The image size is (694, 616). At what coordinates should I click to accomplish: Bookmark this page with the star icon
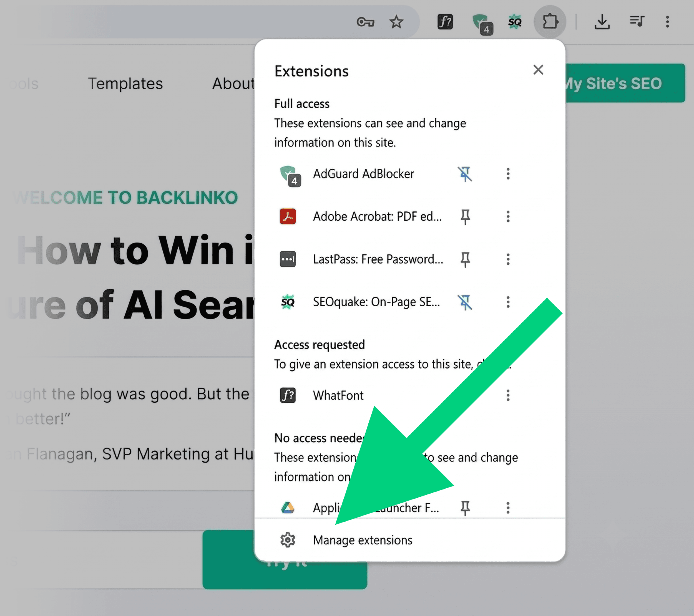[396, 22]
